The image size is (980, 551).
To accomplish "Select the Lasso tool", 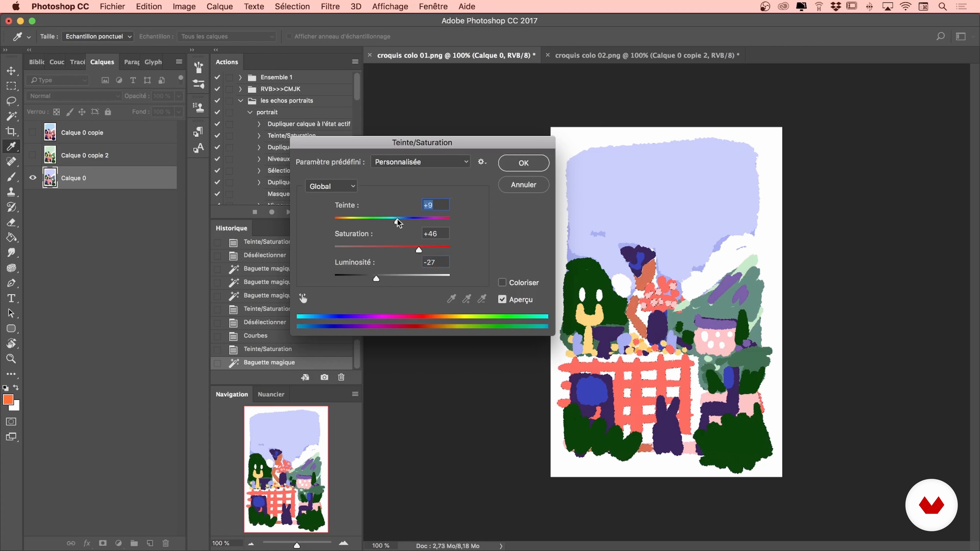I will [x=11, y=101].
